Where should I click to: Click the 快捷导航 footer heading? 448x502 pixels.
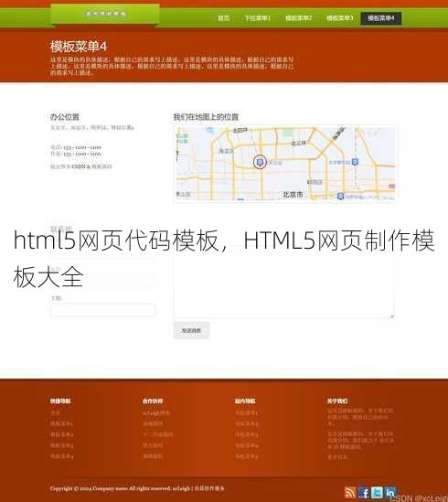click(x=60, y=401)
